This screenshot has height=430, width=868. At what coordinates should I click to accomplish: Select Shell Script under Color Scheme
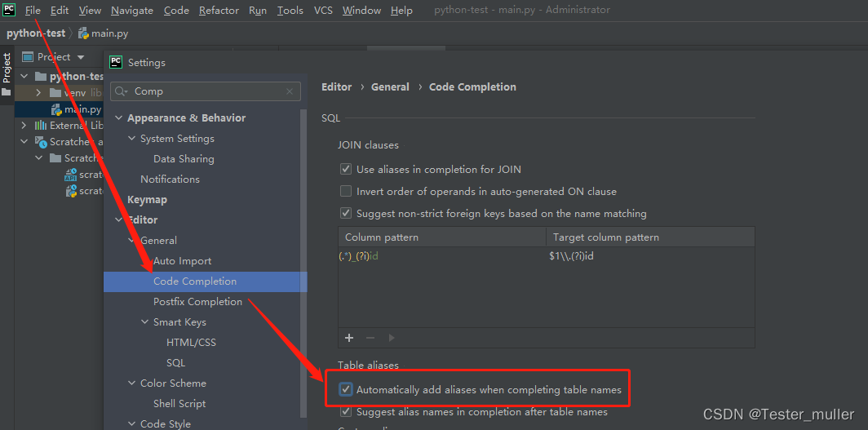[179, 403]
